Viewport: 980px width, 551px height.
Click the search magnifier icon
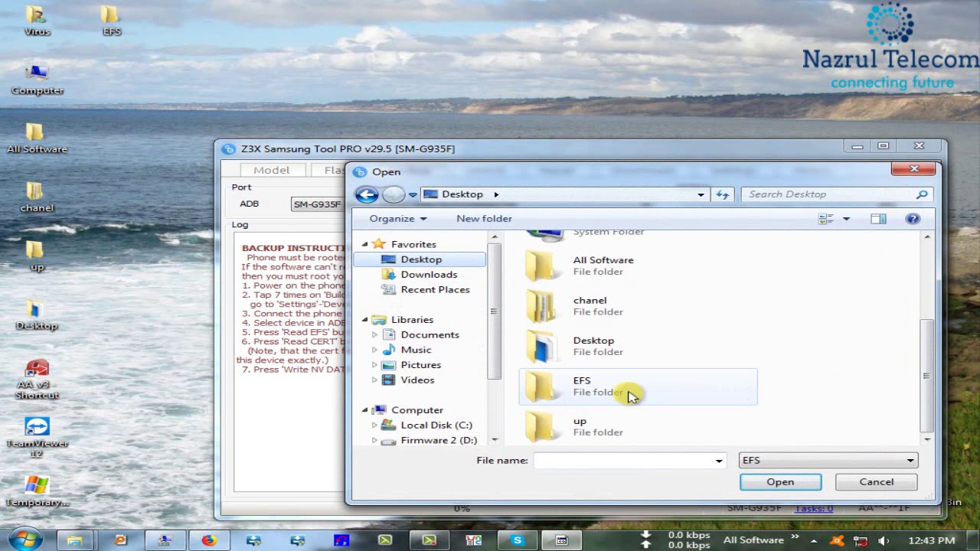click(922, 194)
